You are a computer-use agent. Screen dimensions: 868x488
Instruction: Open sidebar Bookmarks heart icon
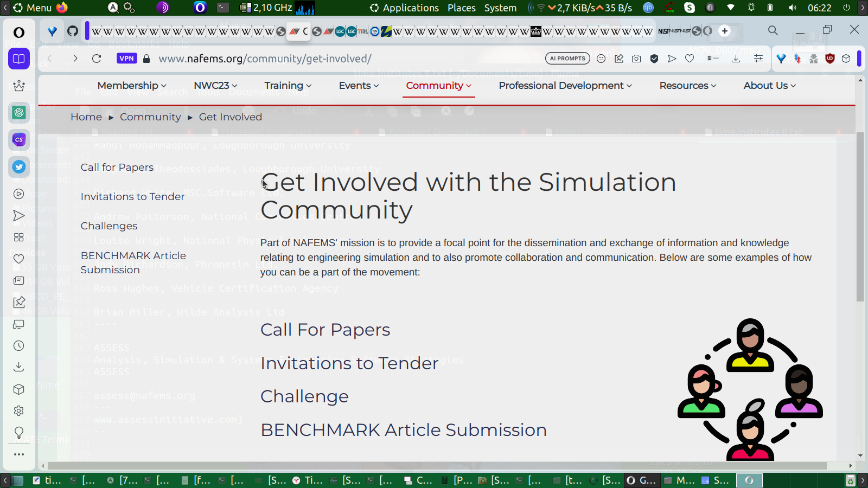(x=19, y=259)
